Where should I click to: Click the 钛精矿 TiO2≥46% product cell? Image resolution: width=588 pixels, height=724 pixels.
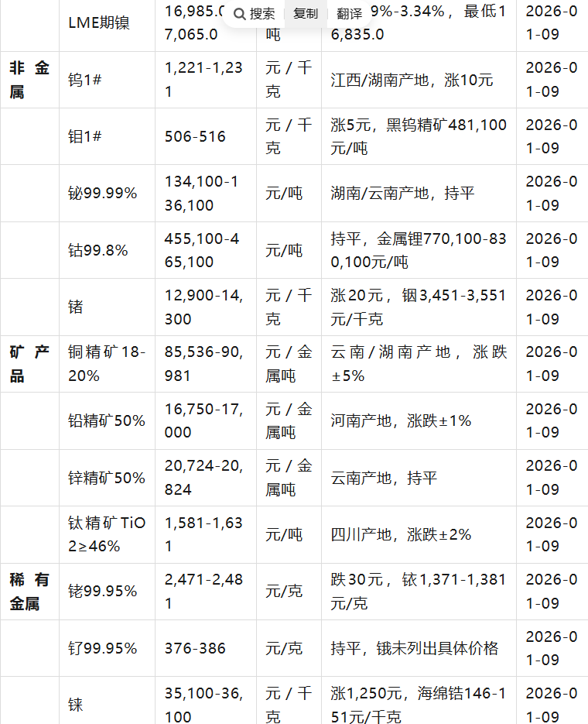tap(107, 534)
